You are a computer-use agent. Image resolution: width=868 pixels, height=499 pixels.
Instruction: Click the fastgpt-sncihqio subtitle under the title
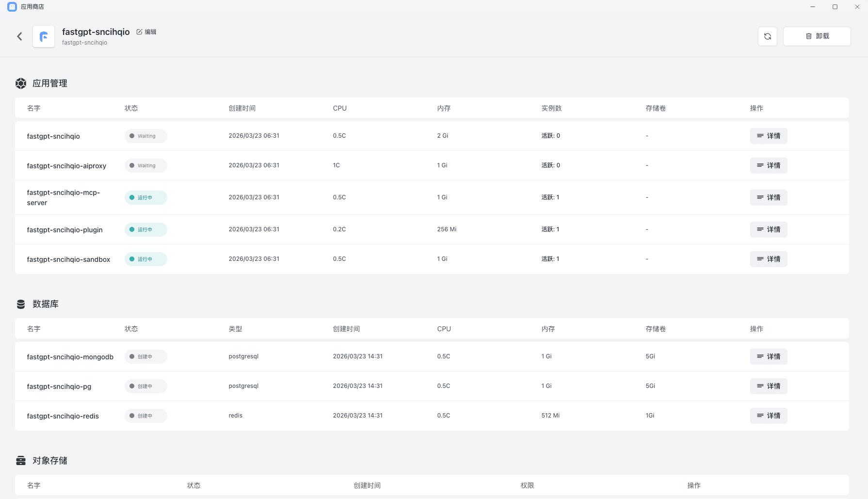tap(84, 43)
